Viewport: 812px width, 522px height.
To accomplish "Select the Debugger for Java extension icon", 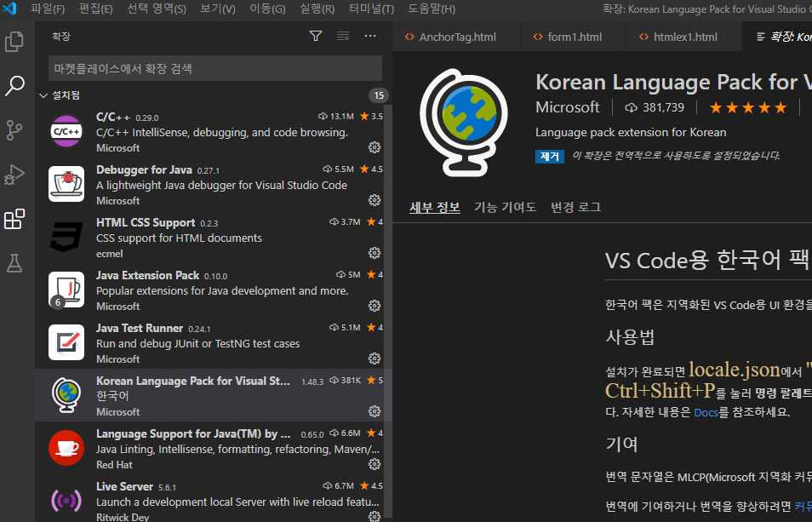I will click(66, 184).
